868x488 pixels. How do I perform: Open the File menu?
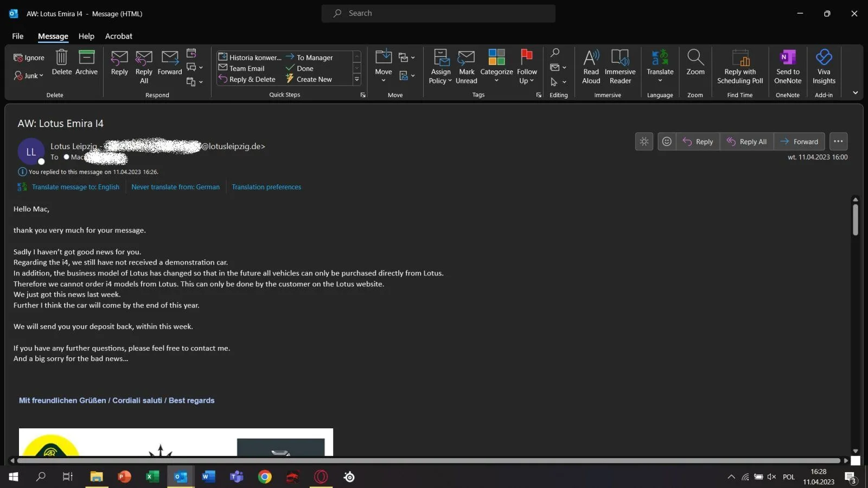tap(18, 36)
